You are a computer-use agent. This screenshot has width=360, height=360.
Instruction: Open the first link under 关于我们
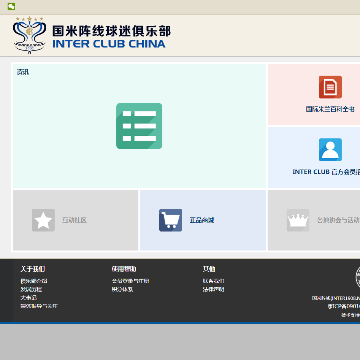[34, 281]
